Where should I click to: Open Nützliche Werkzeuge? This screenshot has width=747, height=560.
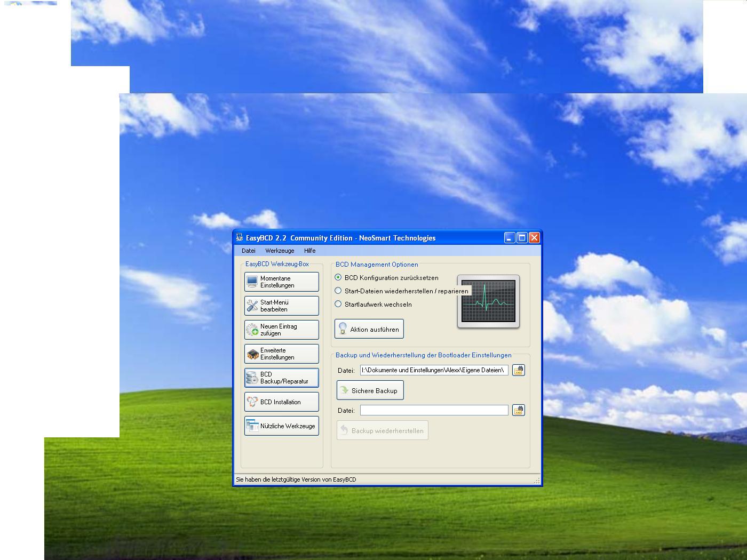282,426
